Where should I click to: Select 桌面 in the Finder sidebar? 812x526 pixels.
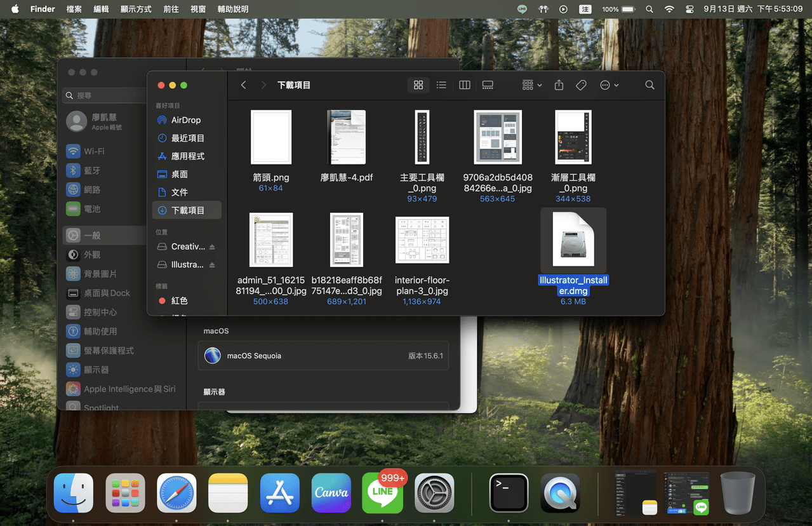187,174
